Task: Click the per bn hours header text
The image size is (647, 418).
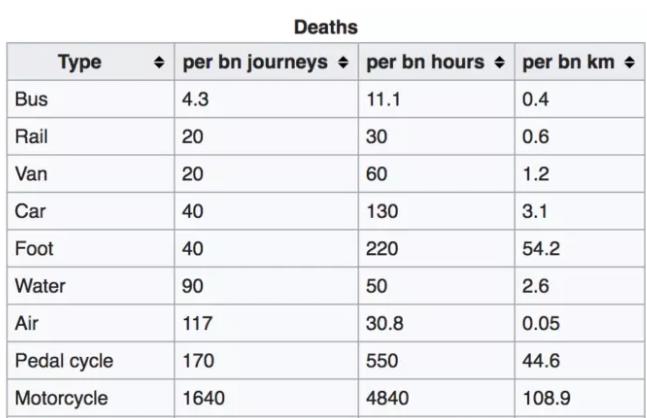Action: coord(425,62)
